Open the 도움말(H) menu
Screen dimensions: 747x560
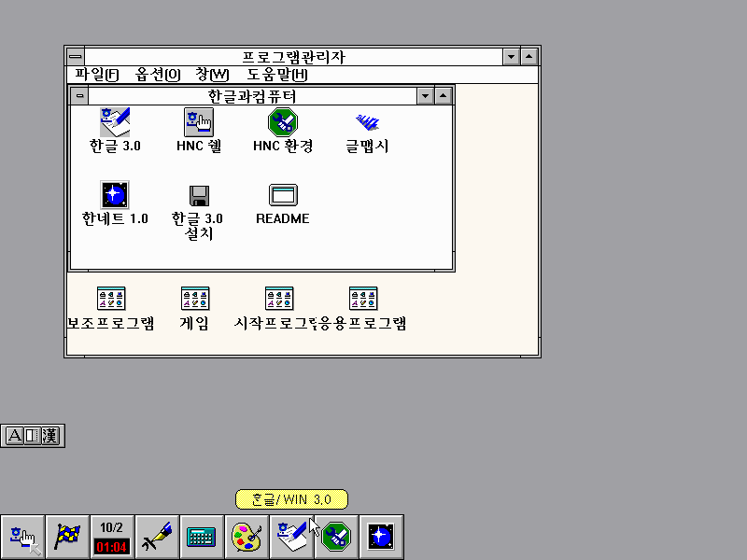coord(276,75)
